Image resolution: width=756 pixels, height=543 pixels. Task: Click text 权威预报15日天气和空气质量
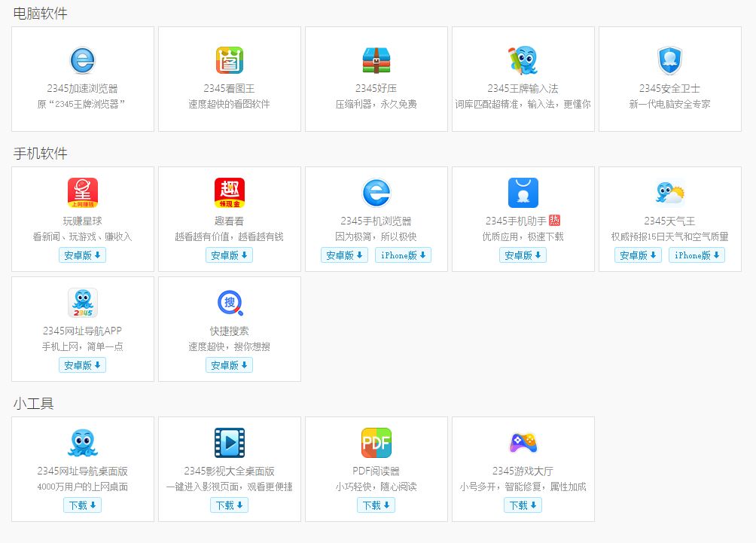pyautogui.click(x=669, y=236)
